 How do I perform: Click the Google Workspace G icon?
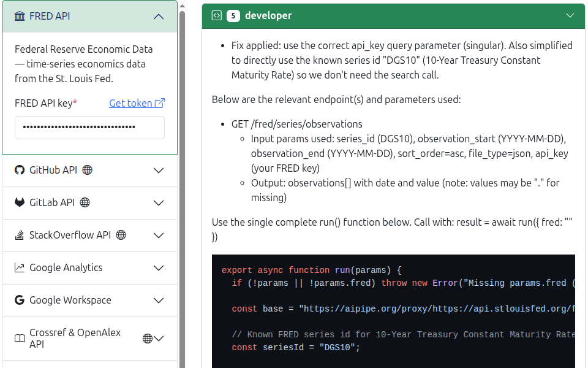19,300
